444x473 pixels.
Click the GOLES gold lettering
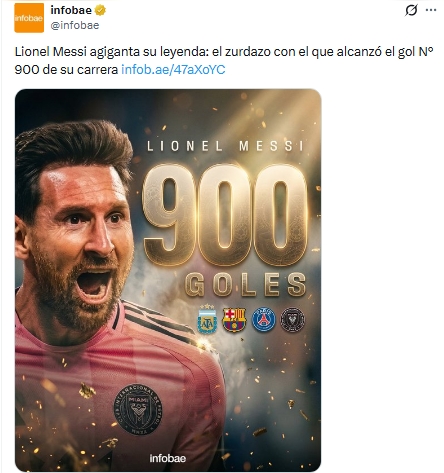click(x=246, y=284)
